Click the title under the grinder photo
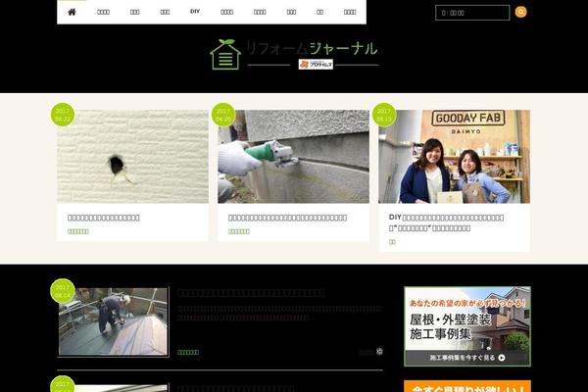The height and width of the screenshot is (392, 588). click(x=287, y=218)
